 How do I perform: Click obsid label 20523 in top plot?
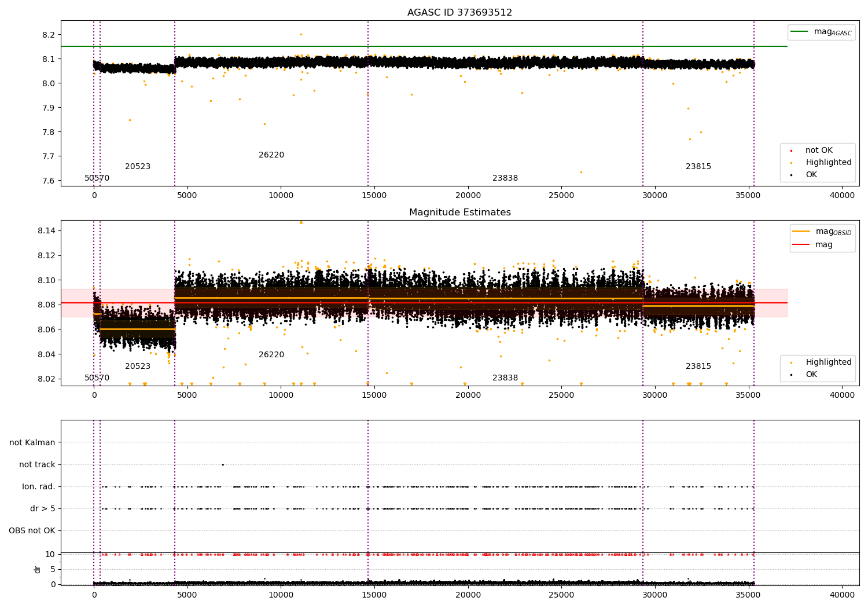coord(138,167)
